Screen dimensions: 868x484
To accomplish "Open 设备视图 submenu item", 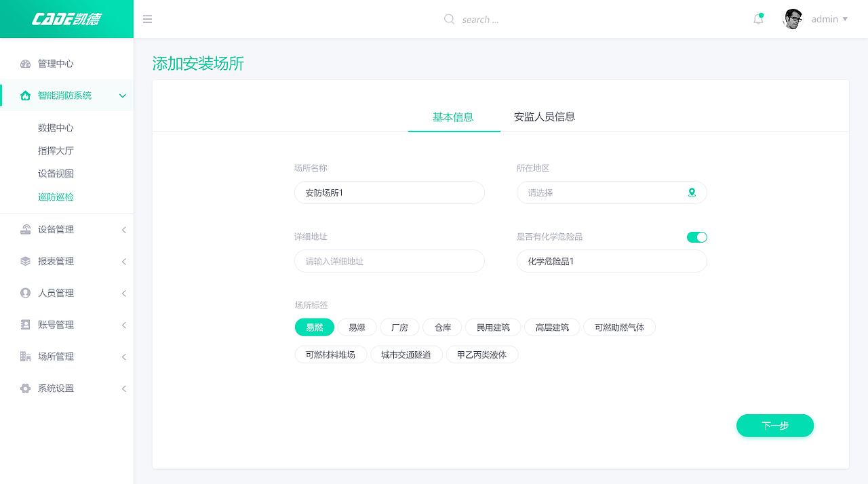I will (x=56, y=174).
